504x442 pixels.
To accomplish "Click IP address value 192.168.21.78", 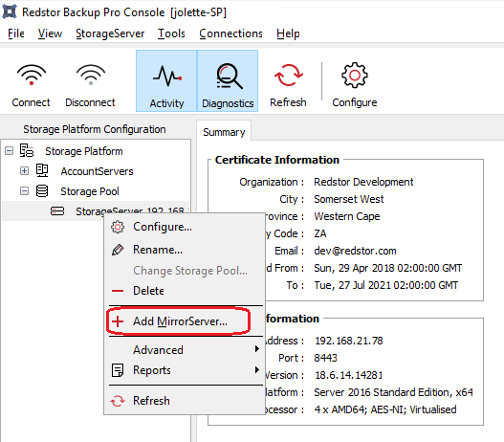I will tap(349, 341).
